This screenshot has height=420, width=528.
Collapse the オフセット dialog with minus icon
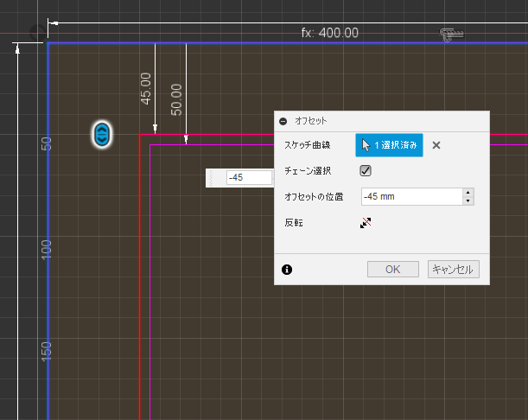283,121
